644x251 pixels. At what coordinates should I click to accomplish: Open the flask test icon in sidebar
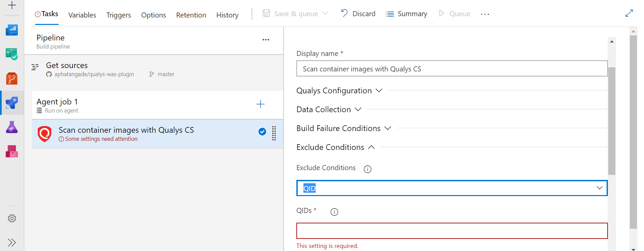point(12,127)
